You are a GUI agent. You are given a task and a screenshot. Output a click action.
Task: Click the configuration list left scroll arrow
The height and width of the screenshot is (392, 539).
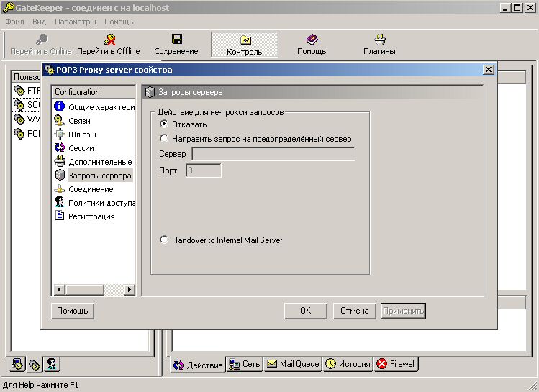[59, 290]
